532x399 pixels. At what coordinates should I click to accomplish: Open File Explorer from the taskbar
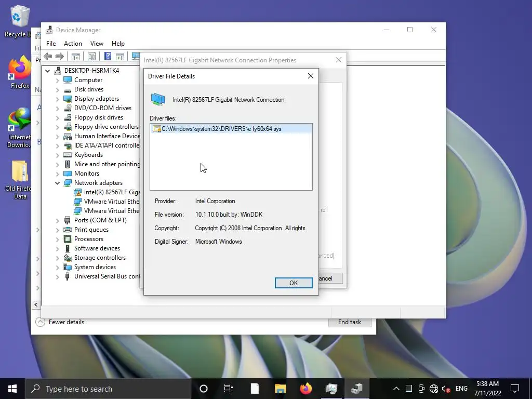click(280, 389)
